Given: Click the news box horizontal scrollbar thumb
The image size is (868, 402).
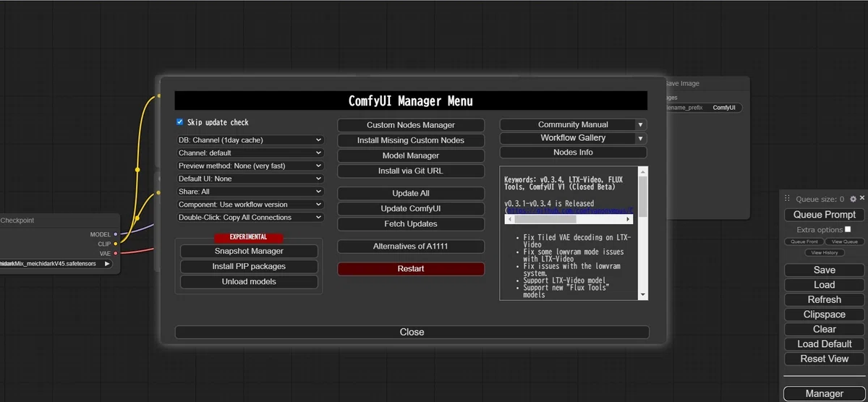Looking at the screenshot, I should pyautogui.click(x=545, y=218).
